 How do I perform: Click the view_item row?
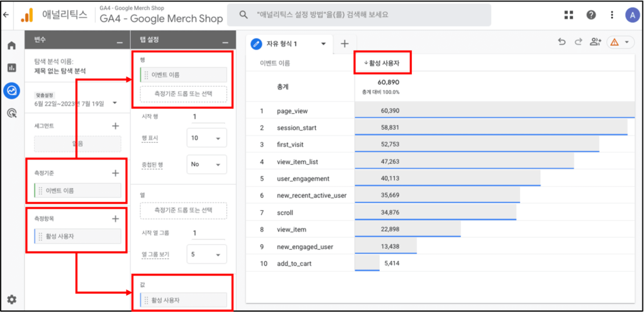pyautogui.click(x=440, y=230)
